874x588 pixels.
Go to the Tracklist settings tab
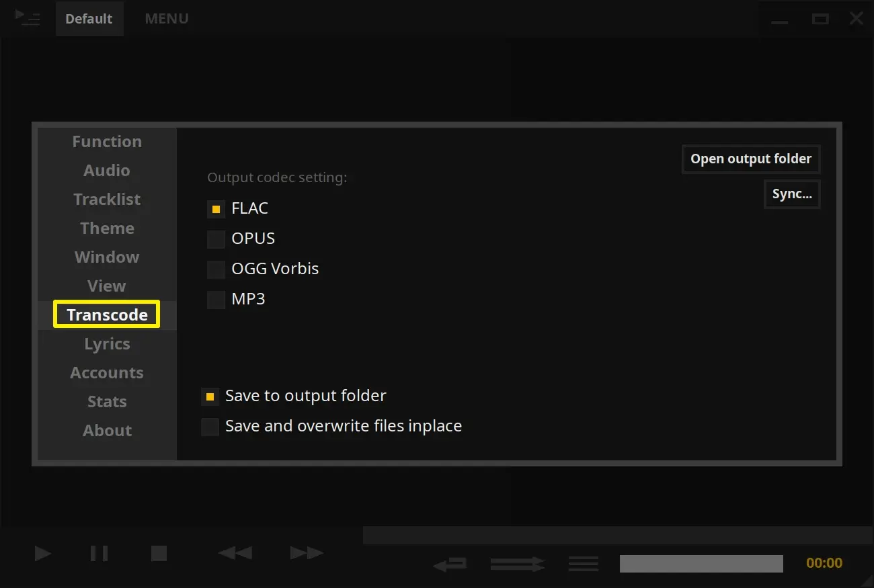[107, 200]
